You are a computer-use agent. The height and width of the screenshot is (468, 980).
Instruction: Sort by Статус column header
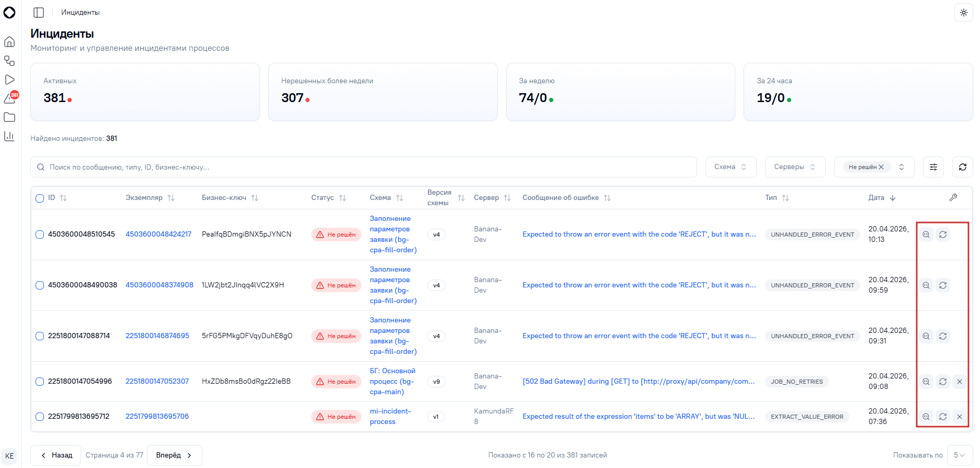[x=328, y=198]
